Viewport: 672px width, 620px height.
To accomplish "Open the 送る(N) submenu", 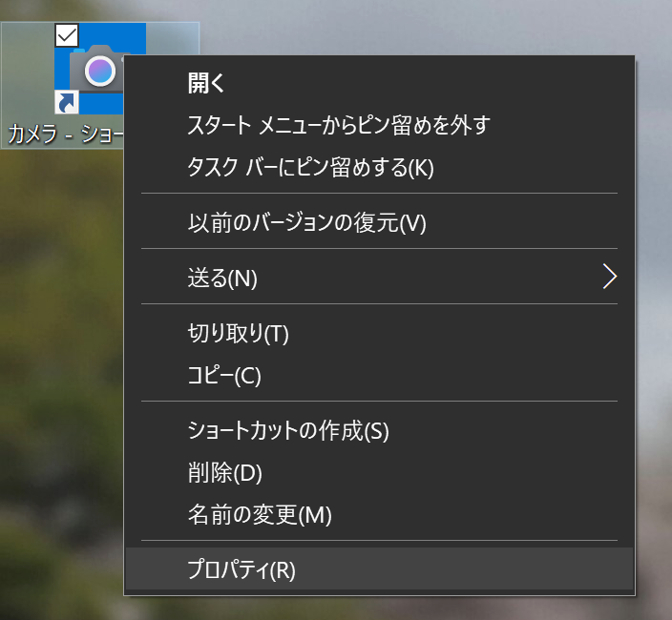I will [x=379, y=277].
